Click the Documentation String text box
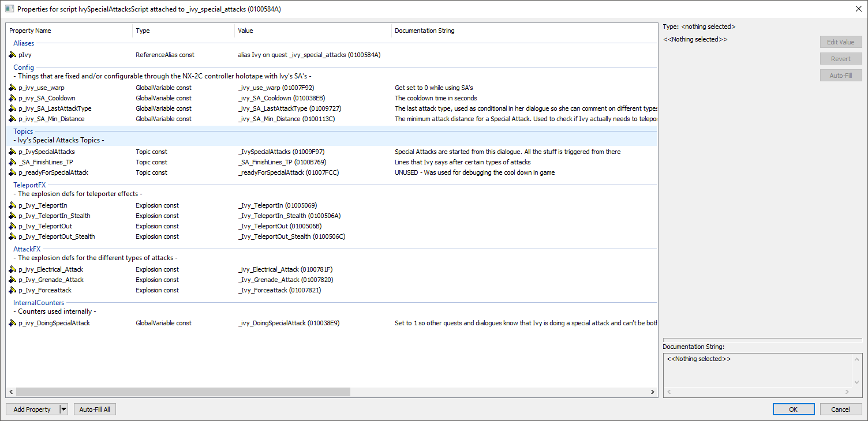 [758, 370]
